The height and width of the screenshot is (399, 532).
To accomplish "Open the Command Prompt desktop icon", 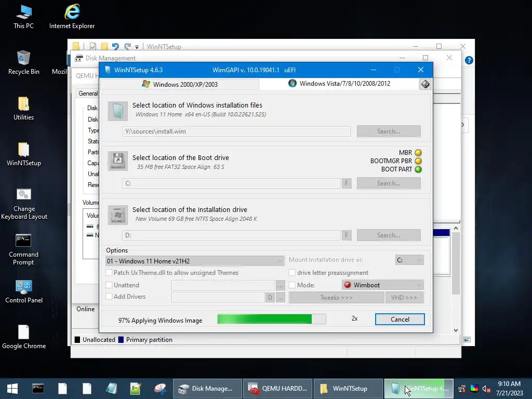I will [x=23, y=249].
